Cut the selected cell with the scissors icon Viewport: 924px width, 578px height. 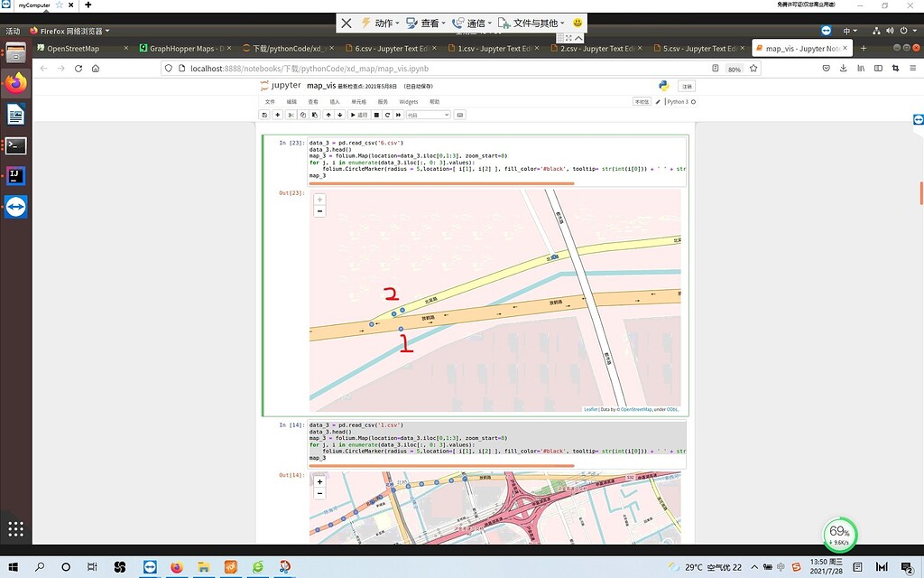[291, 115]
